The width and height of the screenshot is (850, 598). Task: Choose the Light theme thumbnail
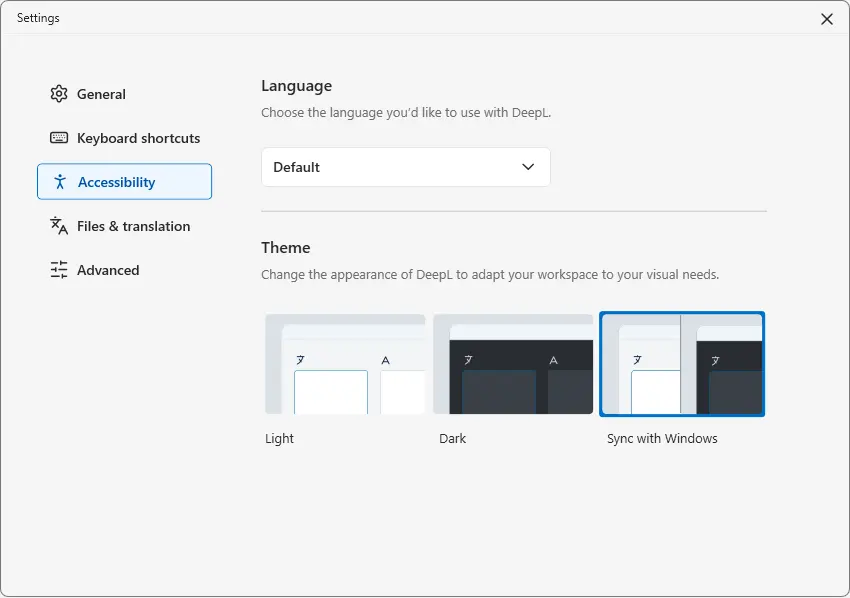pos(345,364)
